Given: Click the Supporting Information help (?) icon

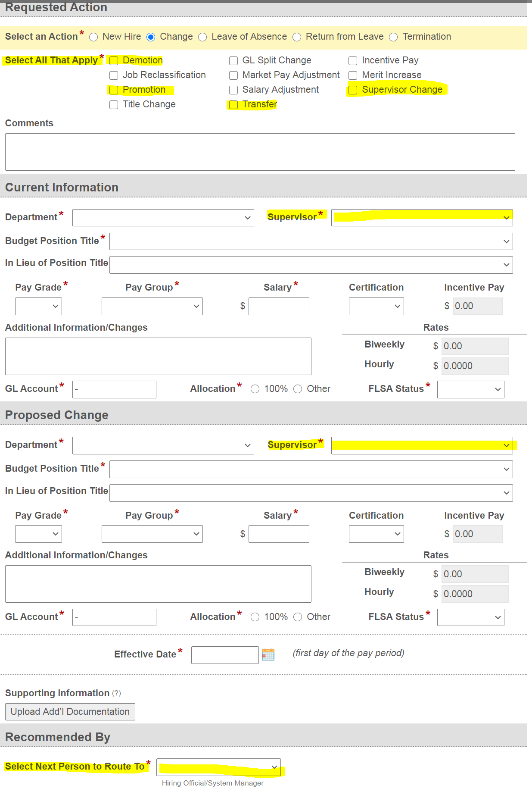Looking at the screenshot, I should coord(116,693).
